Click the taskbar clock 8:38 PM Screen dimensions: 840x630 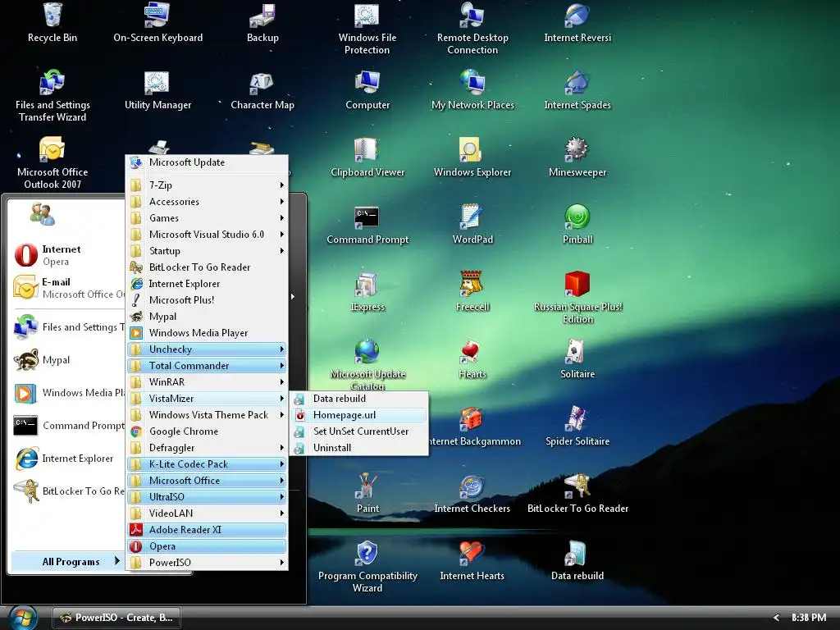(808, 618)
